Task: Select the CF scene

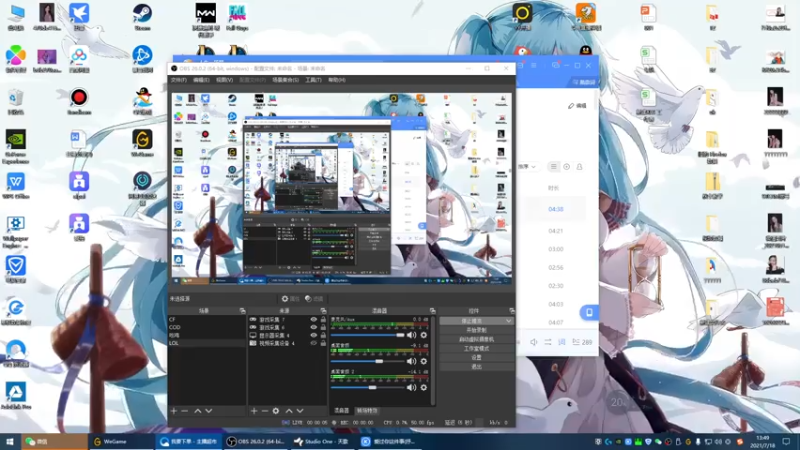Action: [207, 319]
